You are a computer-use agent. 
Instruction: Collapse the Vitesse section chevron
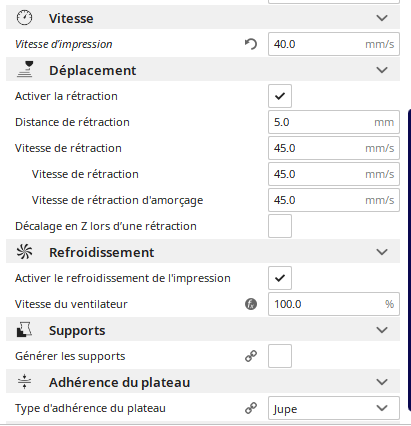[x=382, y=18]
